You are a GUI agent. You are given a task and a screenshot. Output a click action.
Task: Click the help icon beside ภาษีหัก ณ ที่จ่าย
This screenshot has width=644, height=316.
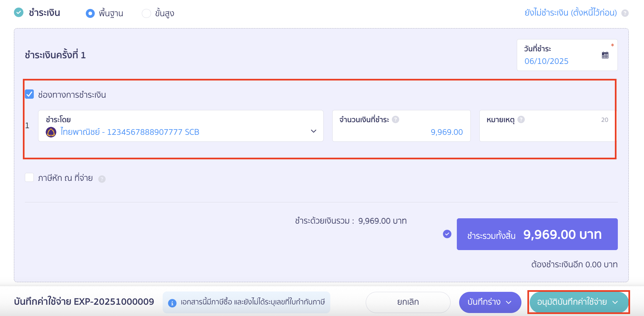[102, 179]
